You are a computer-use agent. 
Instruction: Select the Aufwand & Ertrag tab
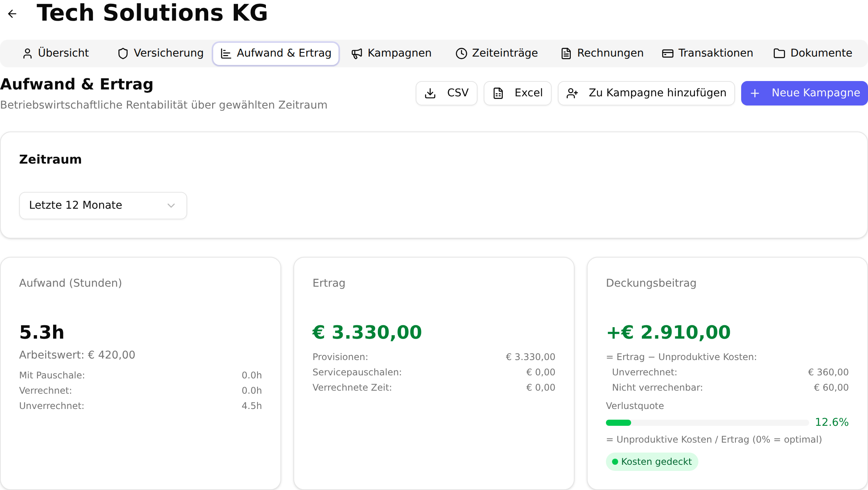point(276,54)
